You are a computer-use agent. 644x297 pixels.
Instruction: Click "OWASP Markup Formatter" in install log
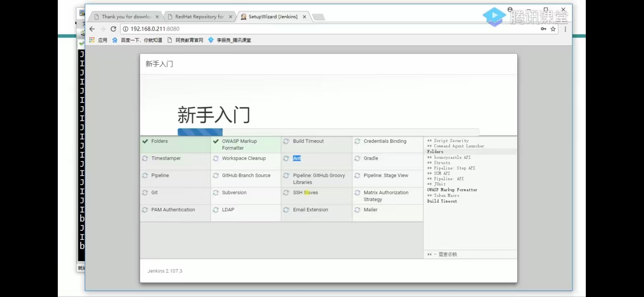[452, 190]
